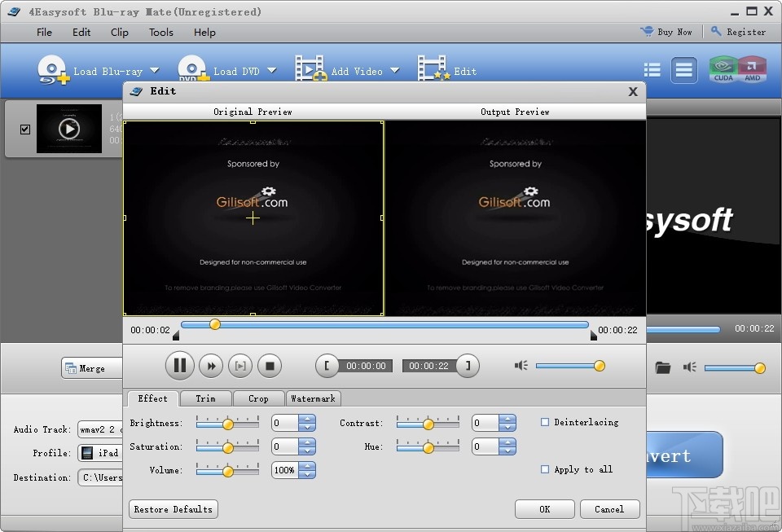Screen dimensions: 782x532
Task: Select the Effect tab
Action: pyautogui.click(x=152, y=398)
